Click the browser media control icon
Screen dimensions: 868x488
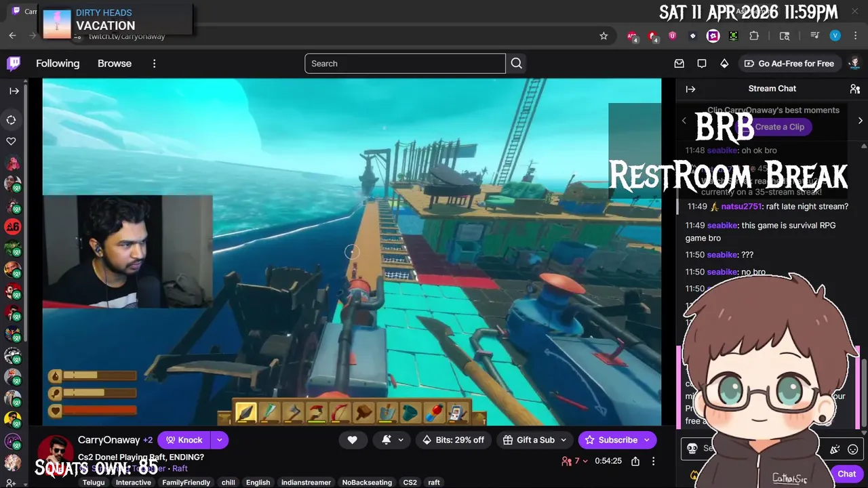pyautogui.click(x=815, y=36)
